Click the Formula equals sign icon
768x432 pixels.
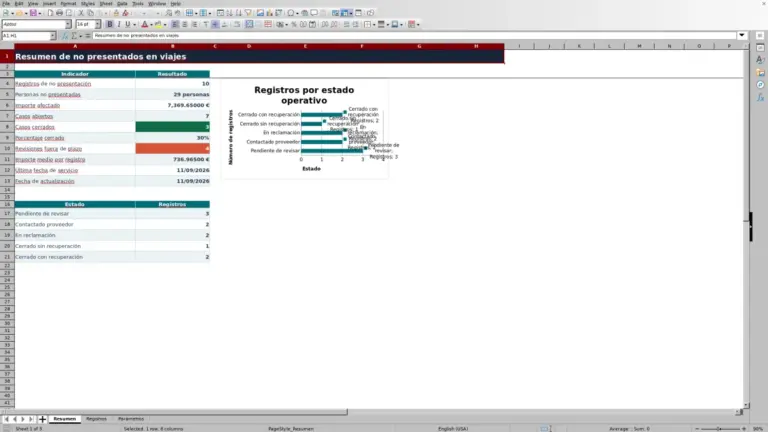point(88,35)
